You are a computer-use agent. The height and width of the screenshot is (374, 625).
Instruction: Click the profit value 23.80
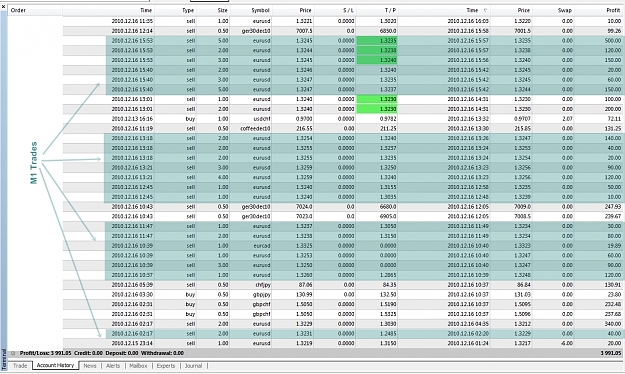point(614,295)
